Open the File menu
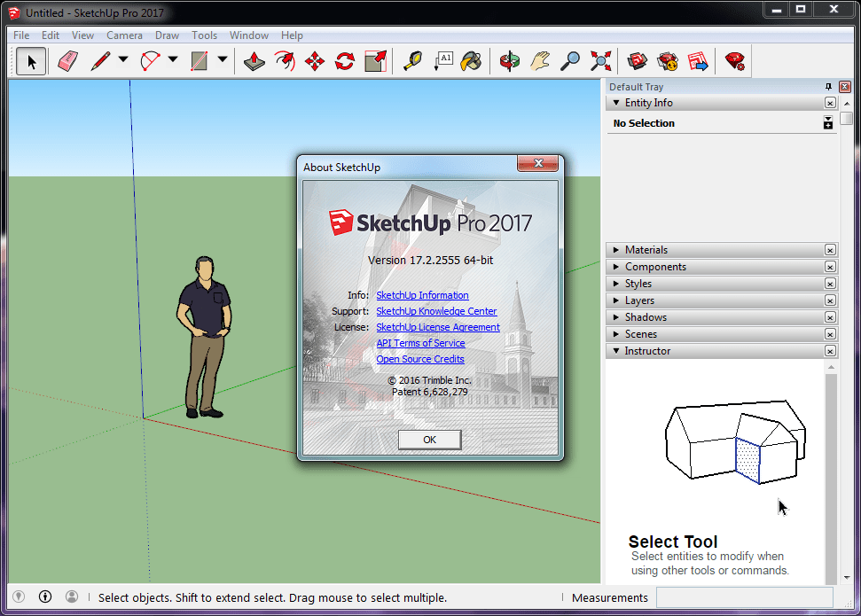This screenshot has width=861, height=616. pyautogui.click(x=21, y=35)
